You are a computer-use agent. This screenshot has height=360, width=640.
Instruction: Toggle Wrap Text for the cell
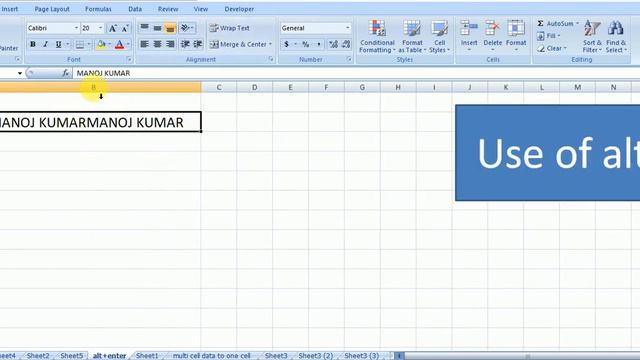point(229,28)
